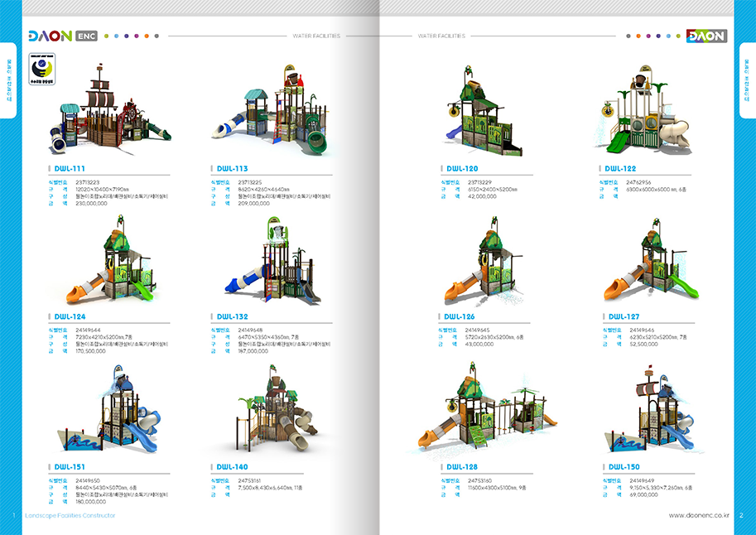This screenshot has width=756, height=535.
Task: Click the DAON ENC logo at top left
Action: point(62,36)
